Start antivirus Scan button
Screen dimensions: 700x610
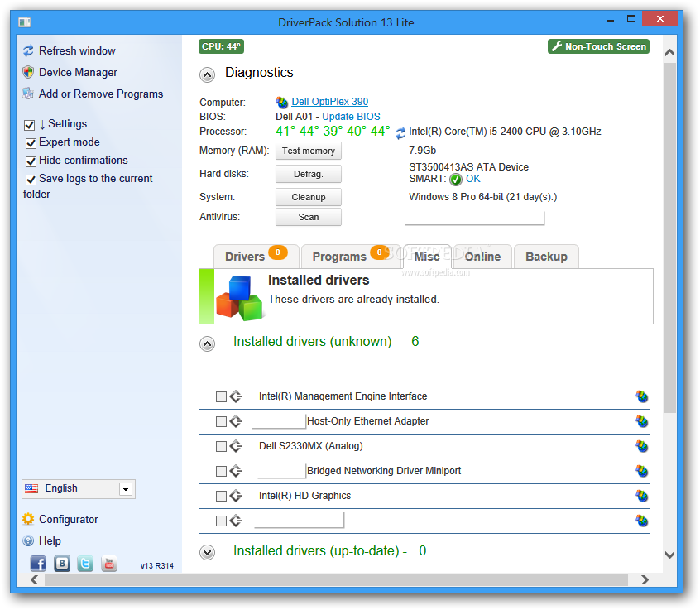pos(309,217)
